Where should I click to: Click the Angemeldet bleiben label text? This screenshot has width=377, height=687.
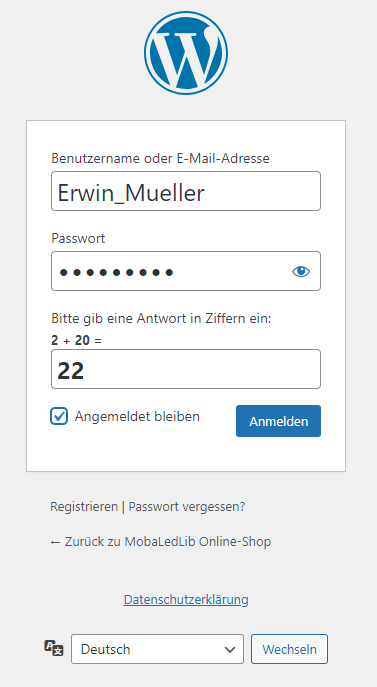tap(137, 416)
